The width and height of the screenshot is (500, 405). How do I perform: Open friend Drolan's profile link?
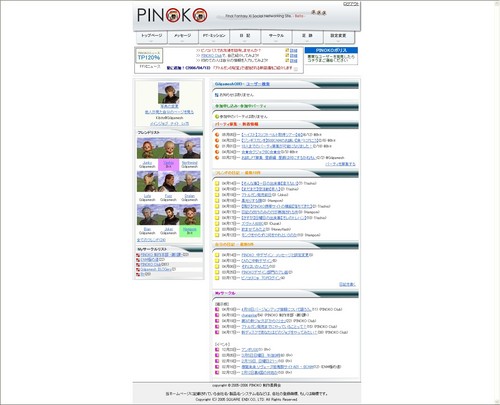[x=190, y=196]
